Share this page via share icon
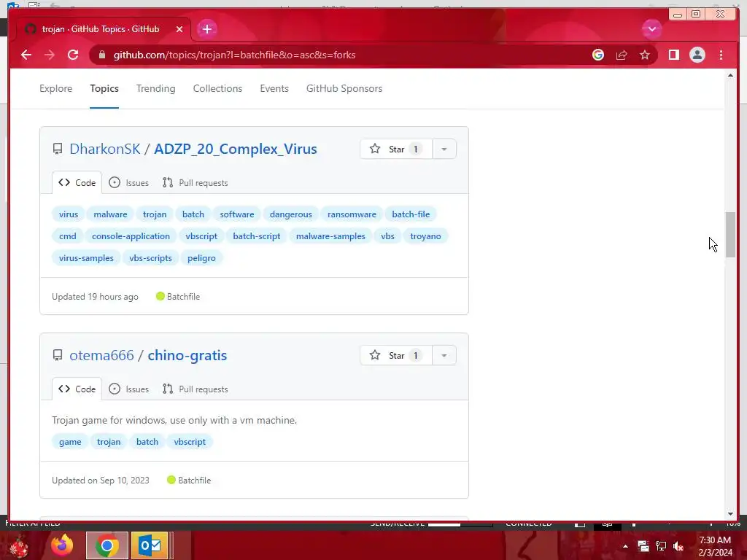747x560 pixels. (x=622, y=55)
